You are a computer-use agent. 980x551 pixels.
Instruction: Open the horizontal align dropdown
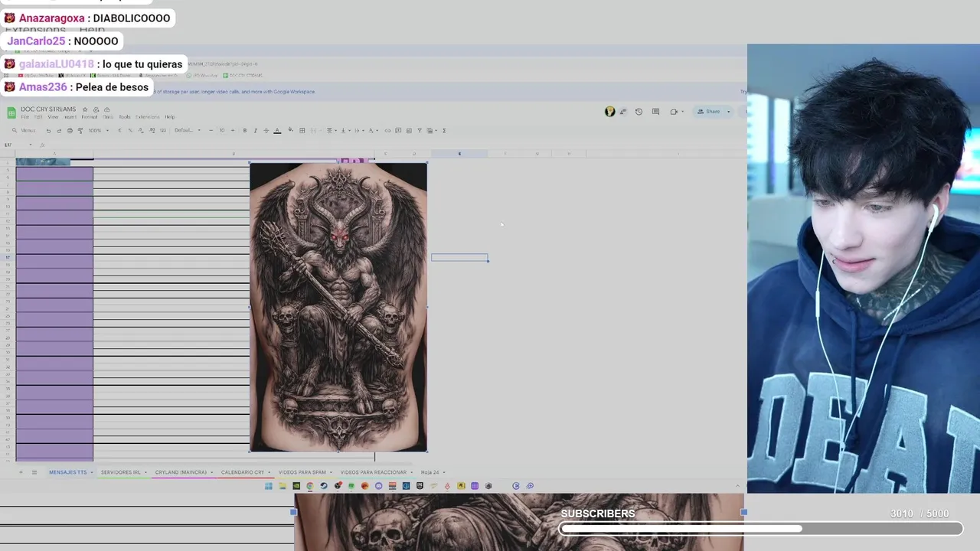[x=332, y=130]
